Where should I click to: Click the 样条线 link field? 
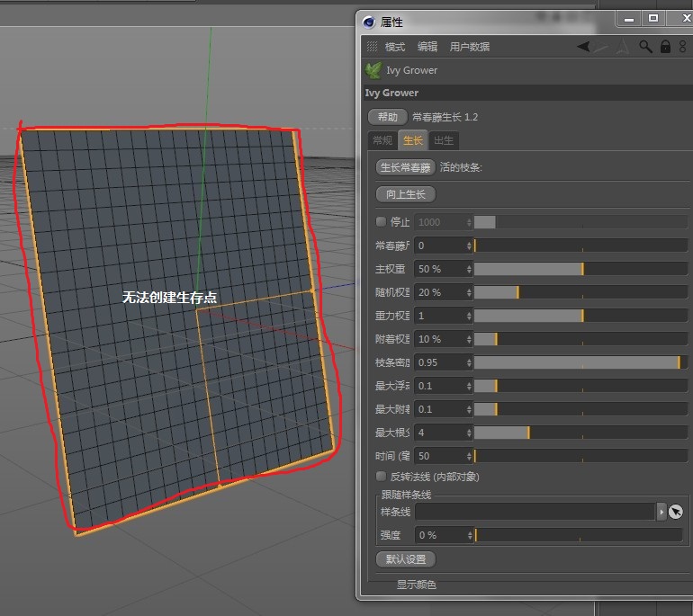[535, 512]
